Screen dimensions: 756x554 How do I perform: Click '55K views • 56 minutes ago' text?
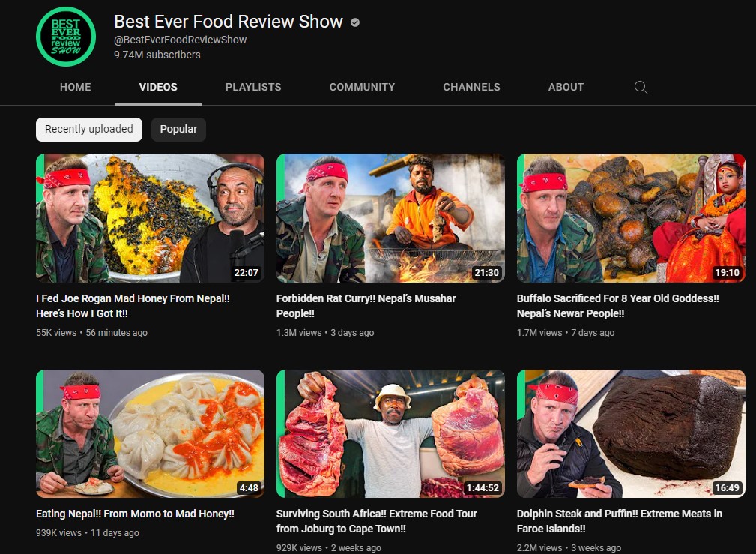coord(91,333)
